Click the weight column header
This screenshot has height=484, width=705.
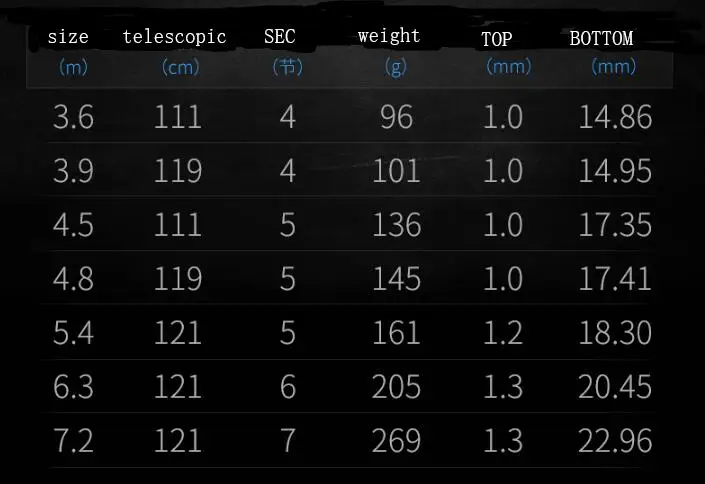(389, 36)
